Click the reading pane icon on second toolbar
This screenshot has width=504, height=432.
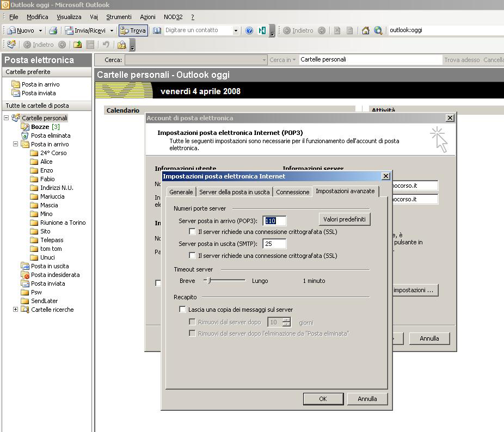tap(90, 45)
